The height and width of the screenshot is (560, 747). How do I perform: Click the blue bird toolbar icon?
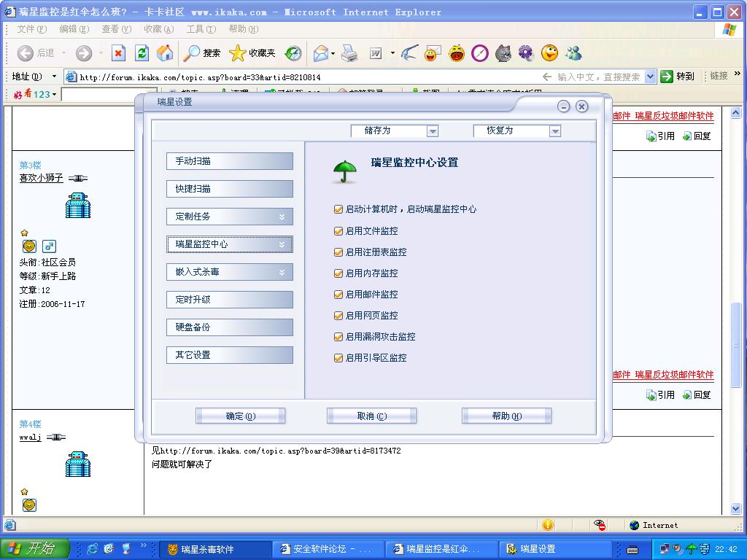pyautogui.click(x=409, y=52)
